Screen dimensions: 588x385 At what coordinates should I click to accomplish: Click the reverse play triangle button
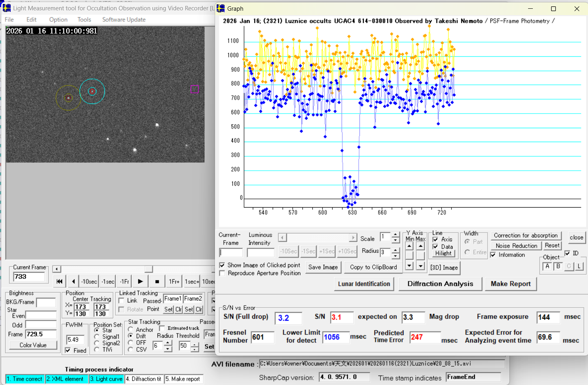pyautogui.click(x=73, y=281)
